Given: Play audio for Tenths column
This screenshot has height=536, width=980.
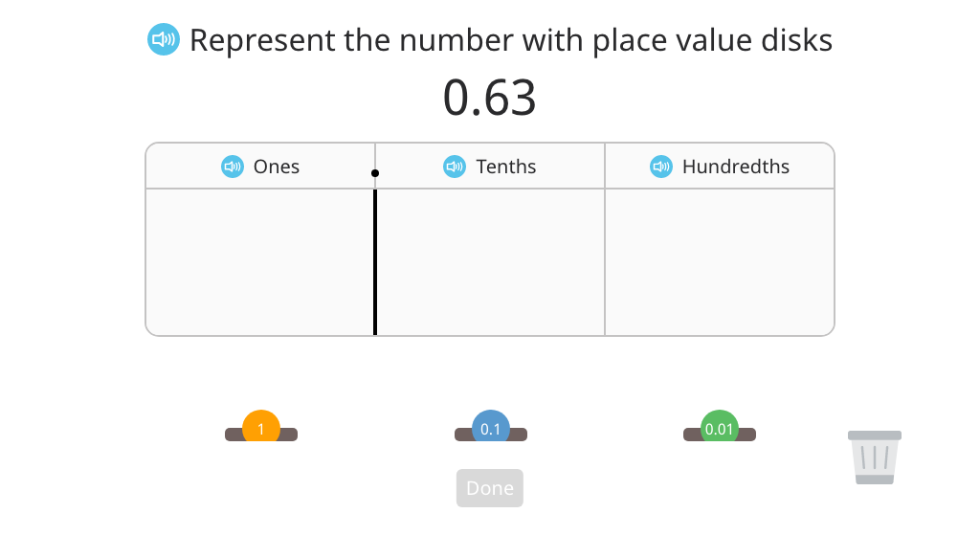Looking at the screenshot, I should (x=455, y=167).
